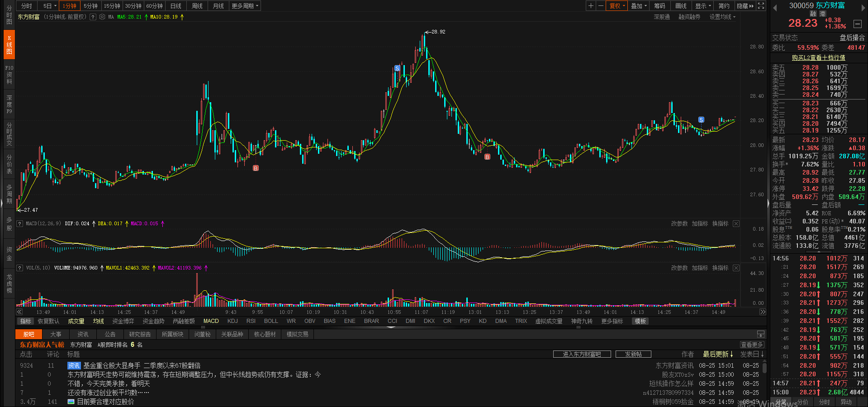
Task: Click the 融 margin trading badge
Action: [813, 14]
